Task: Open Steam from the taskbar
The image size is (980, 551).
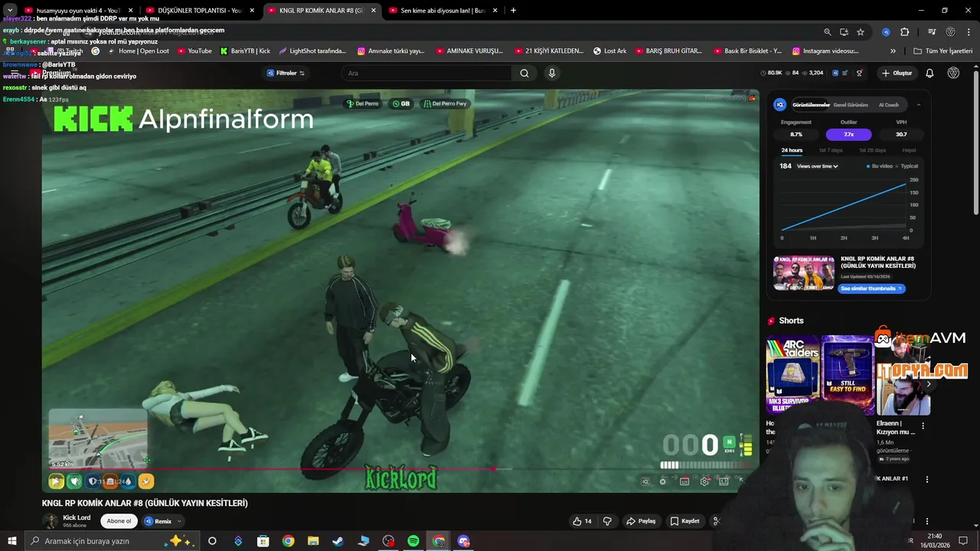Action: [338, 541]
